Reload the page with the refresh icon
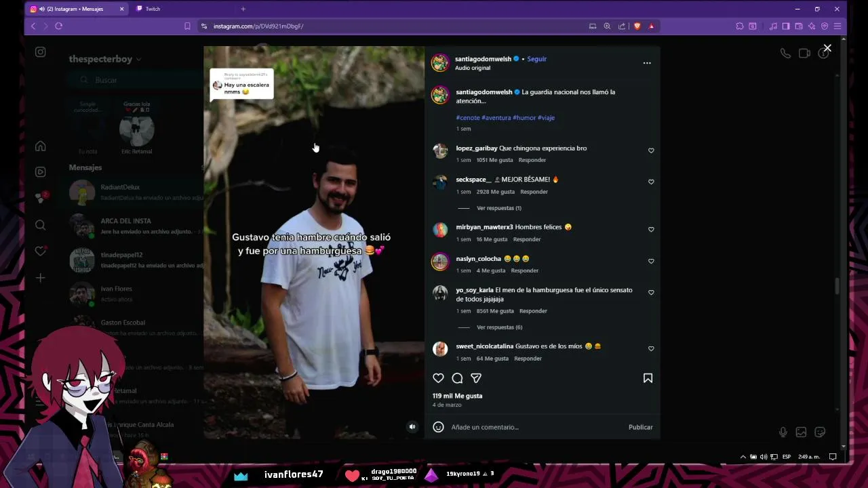Screen dimensions: 868x488 pyautogui.click(x=58, y=26)
